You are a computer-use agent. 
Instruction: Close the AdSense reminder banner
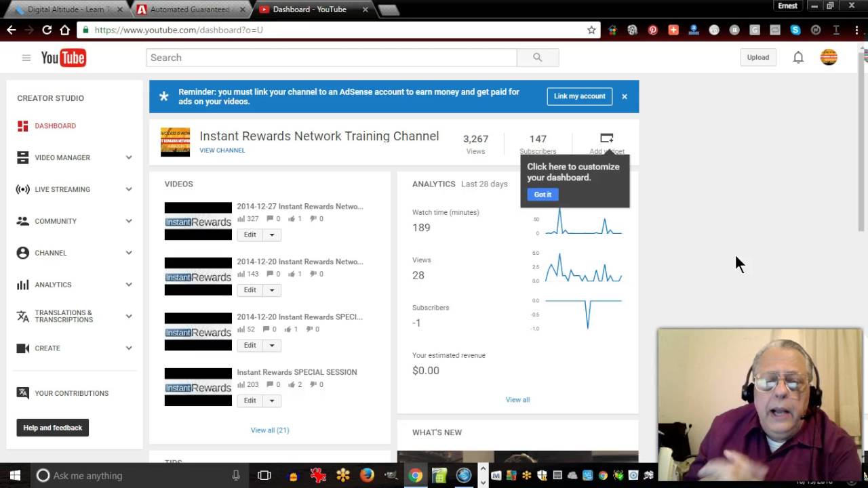point(625,96)
